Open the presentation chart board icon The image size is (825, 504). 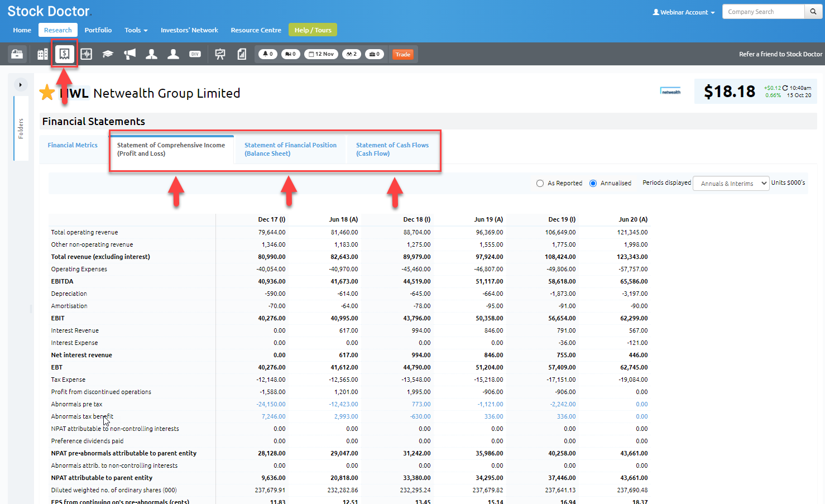point(220,54)
